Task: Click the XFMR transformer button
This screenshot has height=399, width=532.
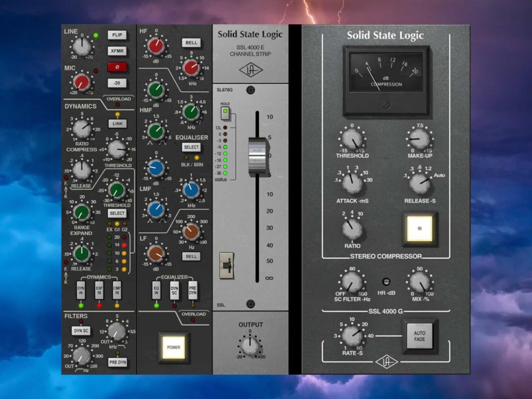Action: tap(118, 51)
